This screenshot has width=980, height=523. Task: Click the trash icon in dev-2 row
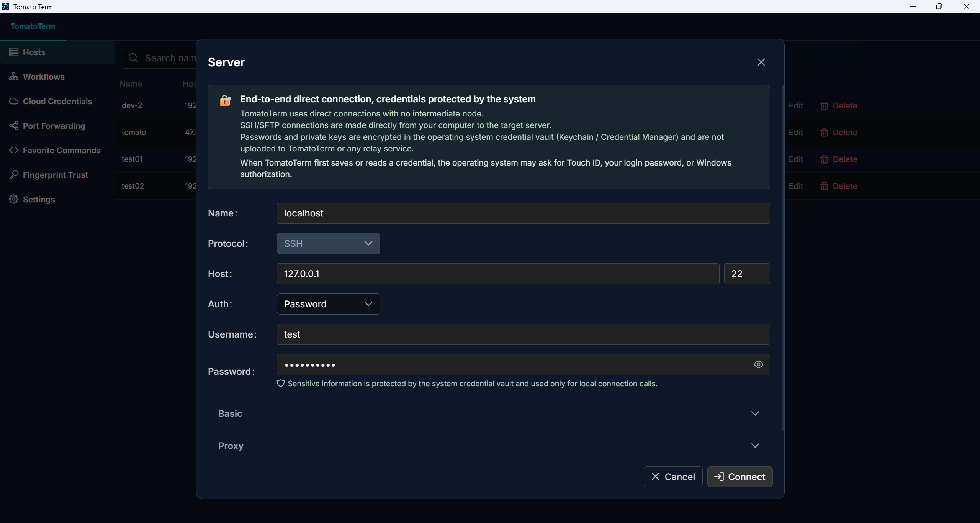click(824, 106)
